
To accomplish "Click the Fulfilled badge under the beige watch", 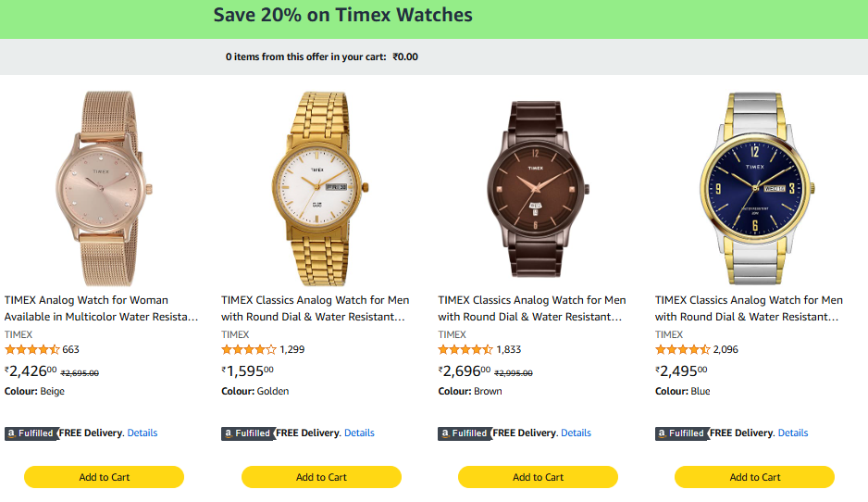I will point(31,433).
